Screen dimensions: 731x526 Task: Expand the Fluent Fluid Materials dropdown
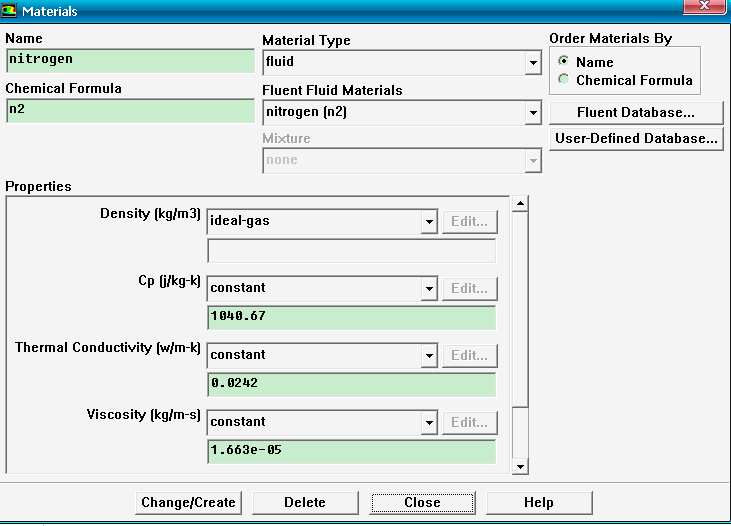pyautogui.click(x=533, y=113)
